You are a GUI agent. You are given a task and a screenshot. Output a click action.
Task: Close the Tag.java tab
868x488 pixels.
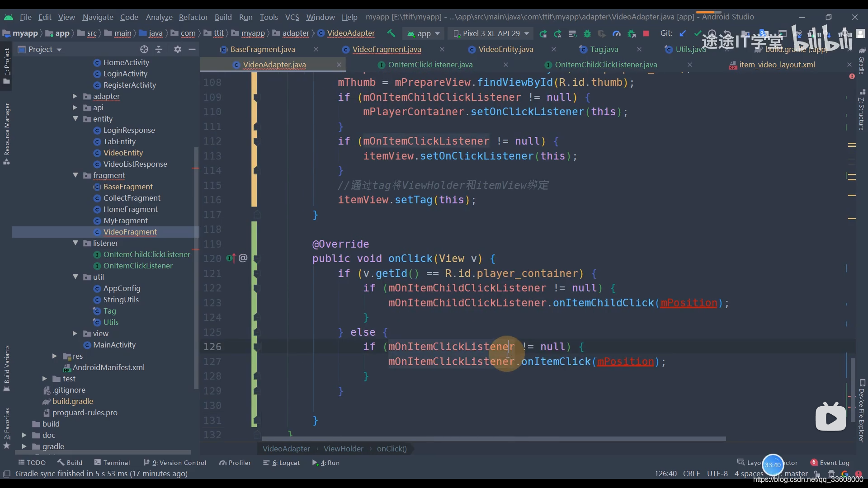[639, 49]
